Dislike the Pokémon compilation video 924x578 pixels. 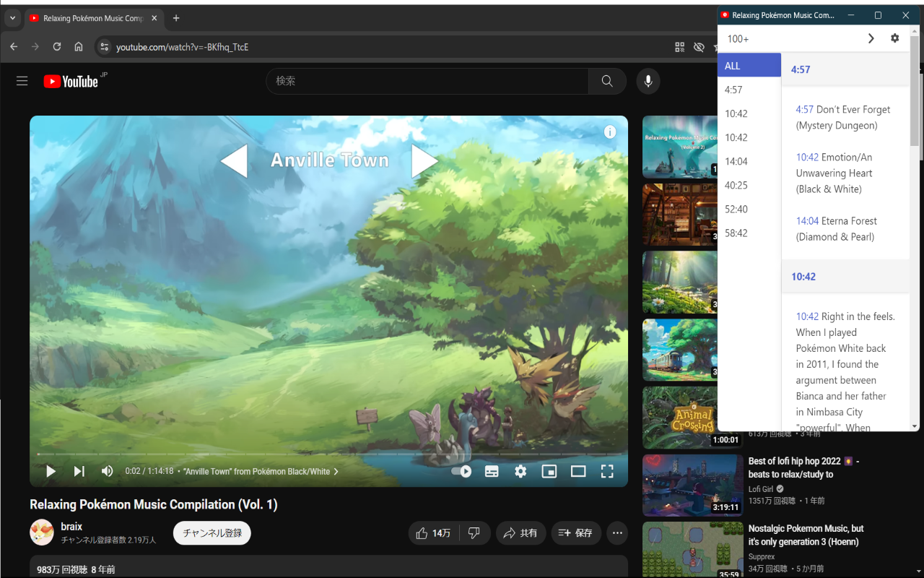(474, 532)
